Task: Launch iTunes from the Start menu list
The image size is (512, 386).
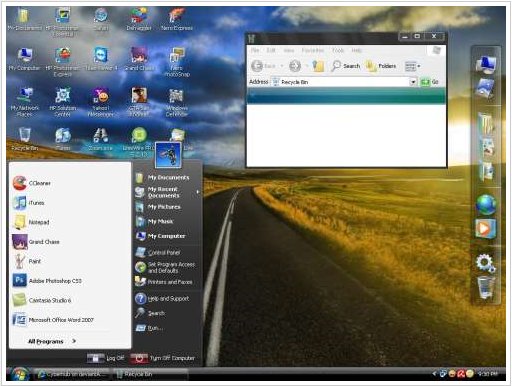Action: click(x=29, y=203)
